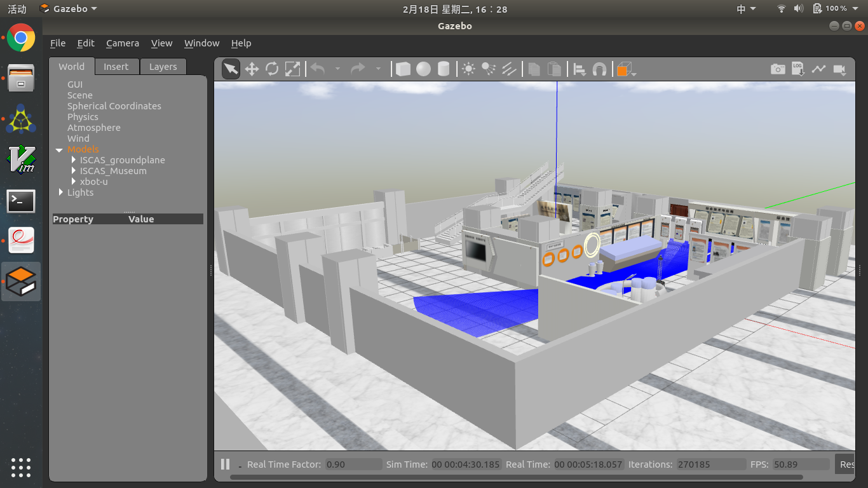Activate the rotate mode tool
The image size is (868, 488).
272,69
